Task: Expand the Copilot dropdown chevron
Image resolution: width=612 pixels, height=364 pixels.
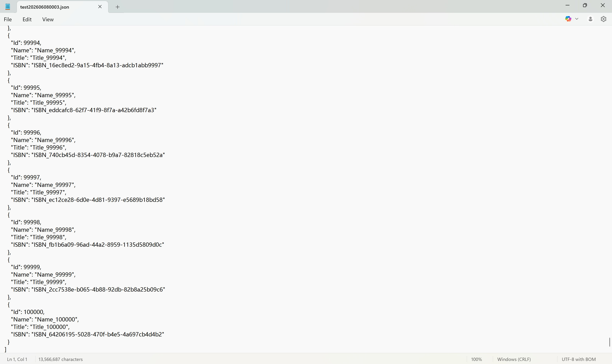Action: [577, 19]
